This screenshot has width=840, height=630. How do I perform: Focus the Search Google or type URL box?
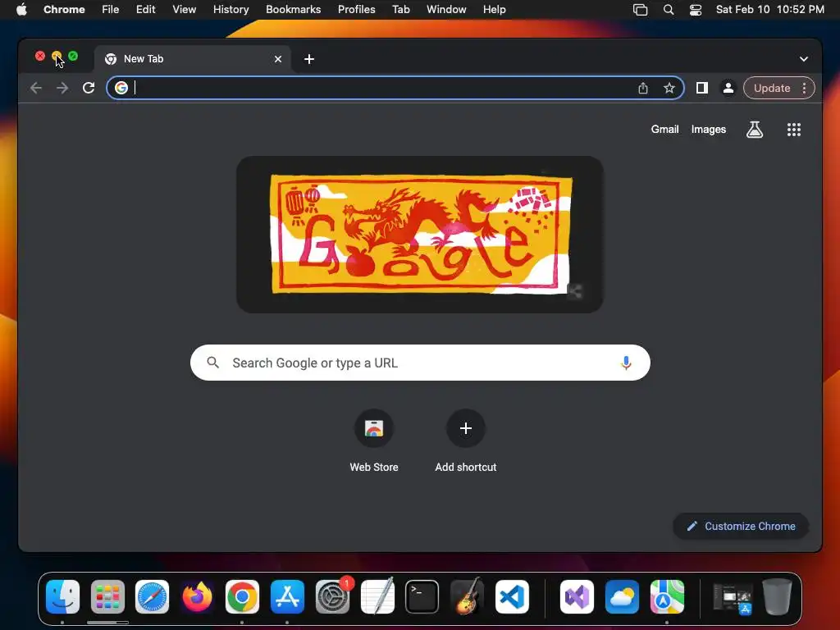tap(420, 363)
